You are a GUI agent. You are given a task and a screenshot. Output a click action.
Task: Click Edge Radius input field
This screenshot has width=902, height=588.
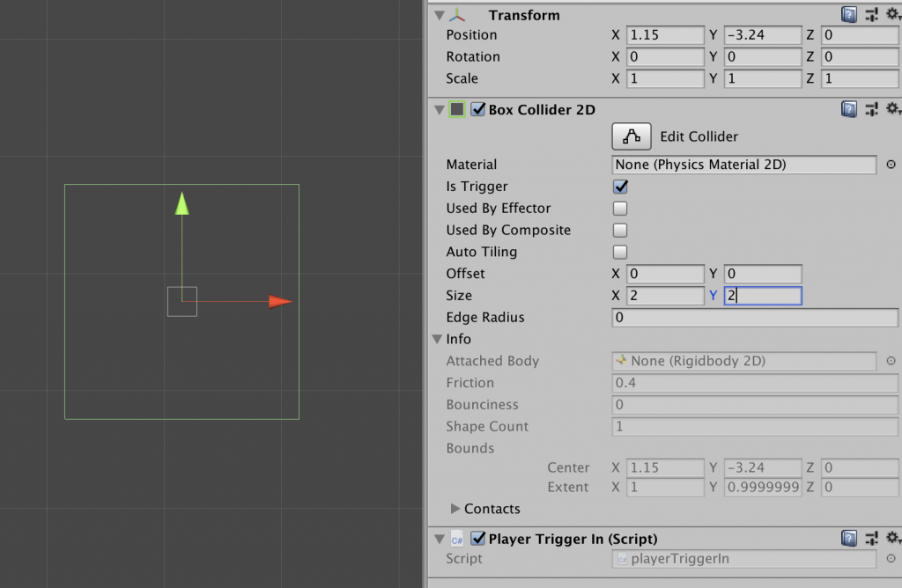click(755, 317)
